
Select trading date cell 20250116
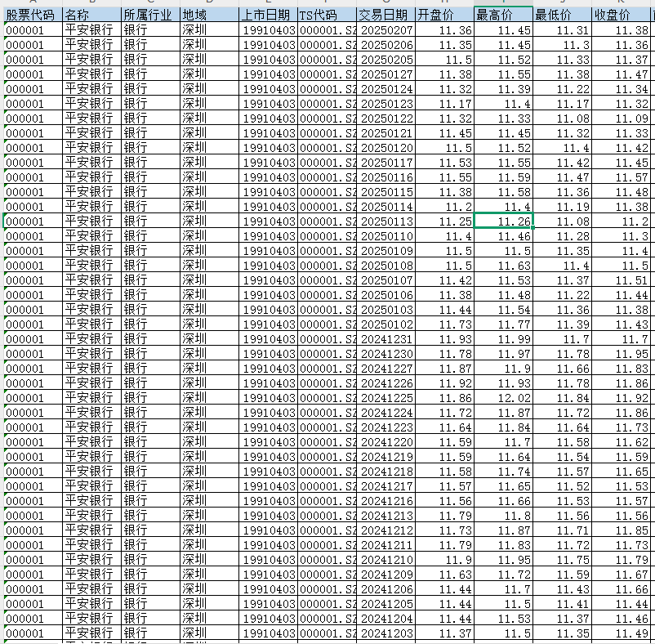pos(386,177)
